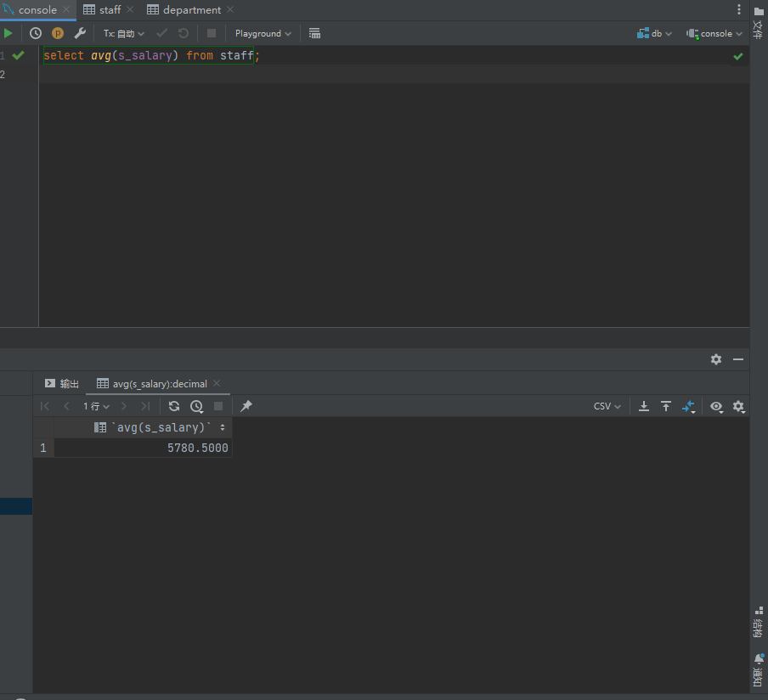The width and height of the screenshot is (768, 700).
Task: Open the 结构 structure tool window
Action: tap(758, 622)
